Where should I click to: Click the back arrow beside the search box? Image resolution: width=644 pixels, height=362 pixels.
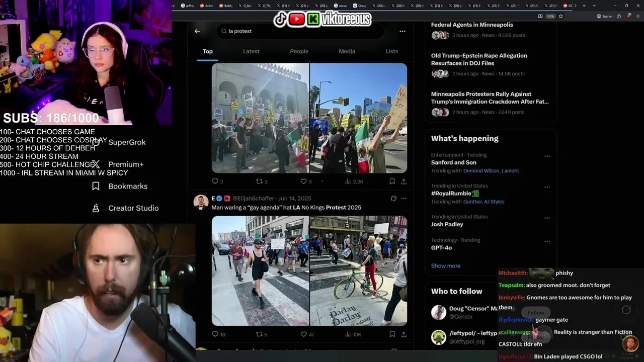tap(197, 31)
